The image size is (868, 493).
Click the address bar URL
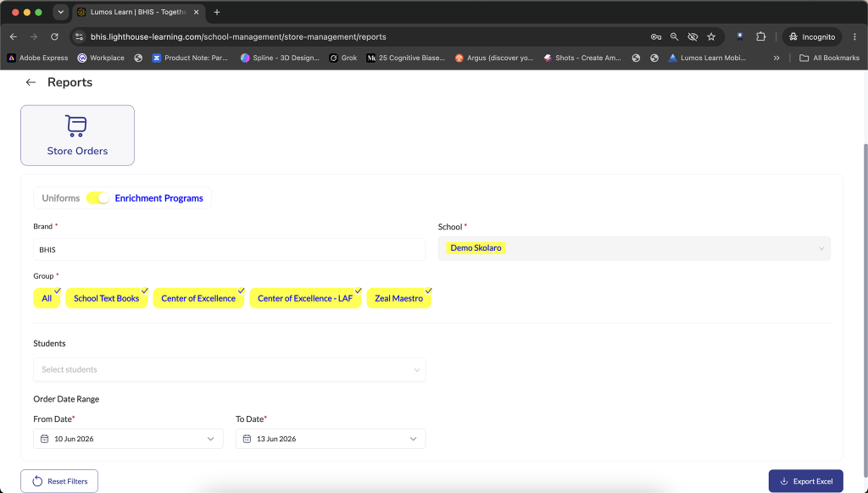click(238, 36)
